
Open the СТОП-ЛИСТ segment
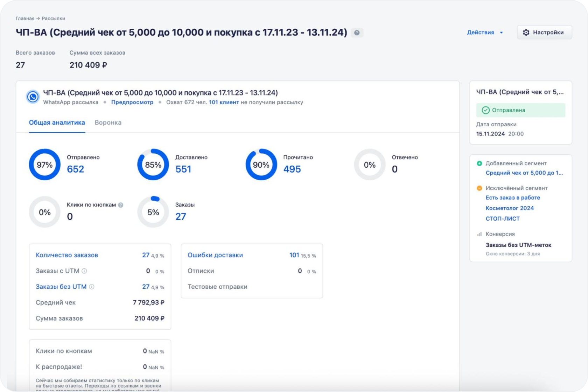point(503,218)
